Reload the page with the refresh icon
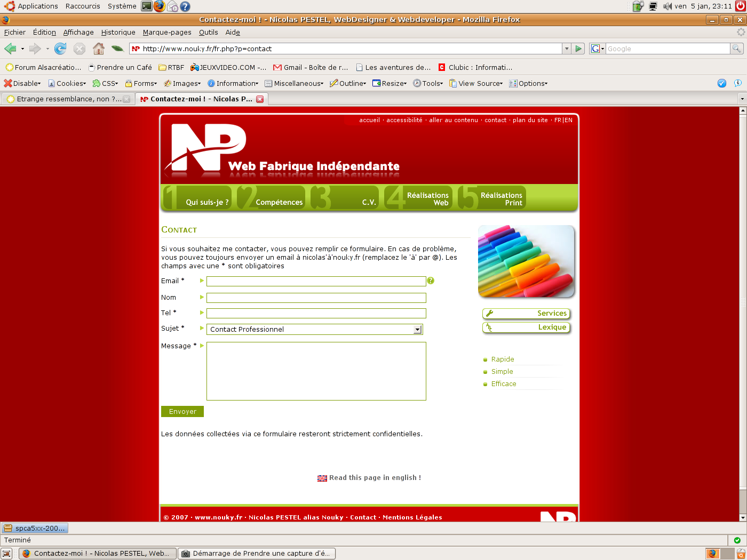This screenshot has height=560, width=747. coord(60,49)
